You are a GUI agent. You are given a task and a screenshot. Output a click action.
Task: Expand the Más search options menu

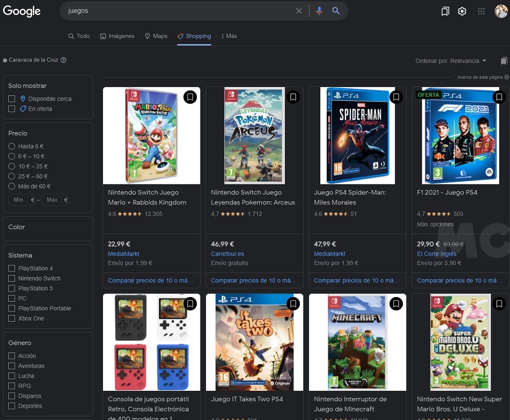229,36
